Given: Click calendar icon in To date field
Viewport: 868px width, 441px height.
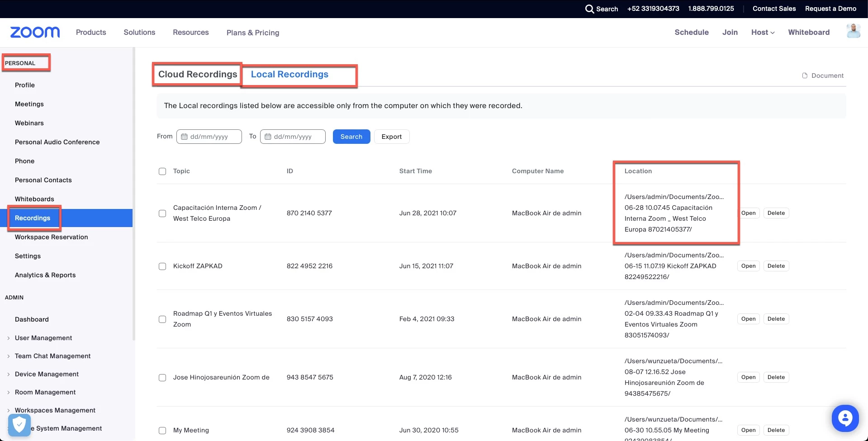Looking at the screenshot, I should click(x=268, y=137).
